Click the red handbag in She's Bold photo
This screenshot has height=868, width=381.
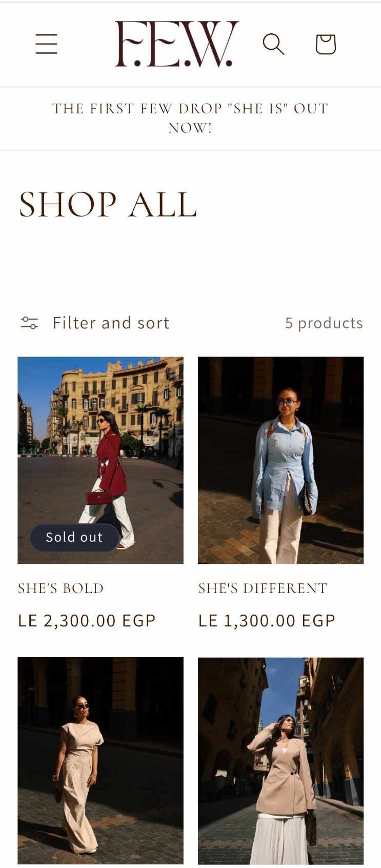[x=98, y=497]
